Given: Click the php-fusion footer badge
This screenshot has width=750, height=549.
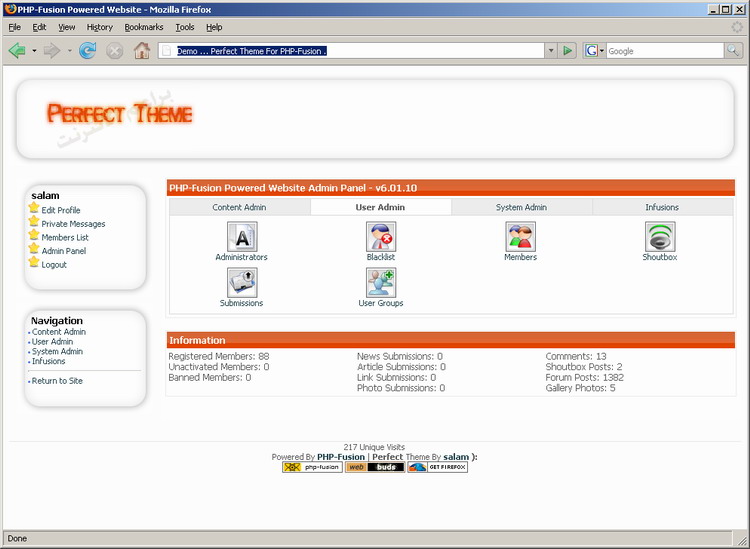Looking at the screenshot, I should click(x=312, y=467).
